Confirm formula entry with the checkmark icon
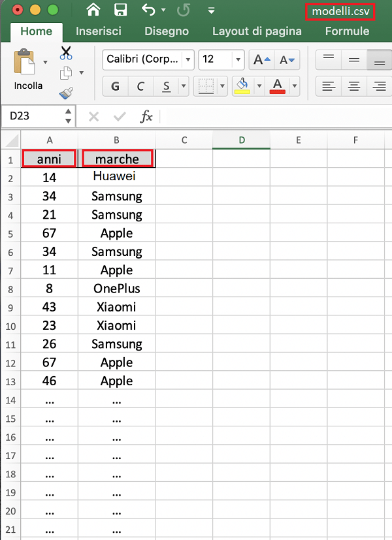 pos(120,116)
